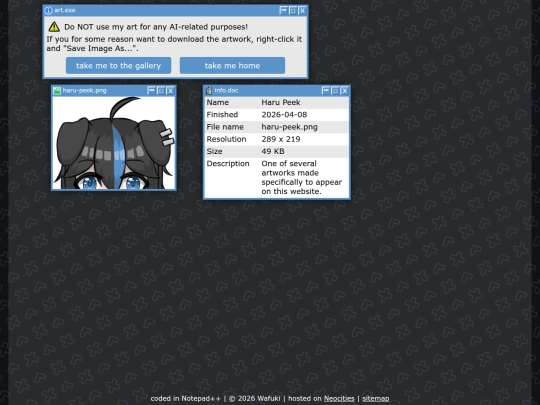The height and width of the screenshot is (405, 540).
Task: Close the info.doc window
Action: click(x=344, y=91)
